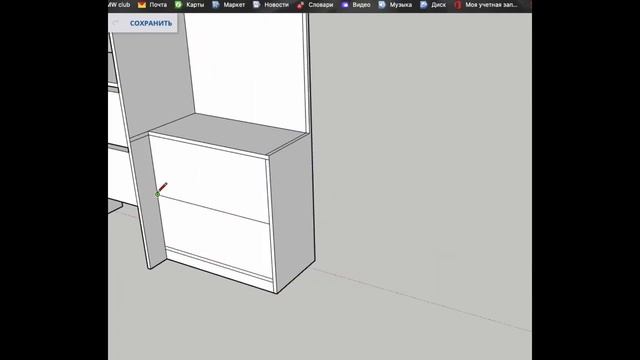The width and height of the screenshot is (640, 360).
Task: Open the Почта bookmark
Action: (x=152, y=5)
